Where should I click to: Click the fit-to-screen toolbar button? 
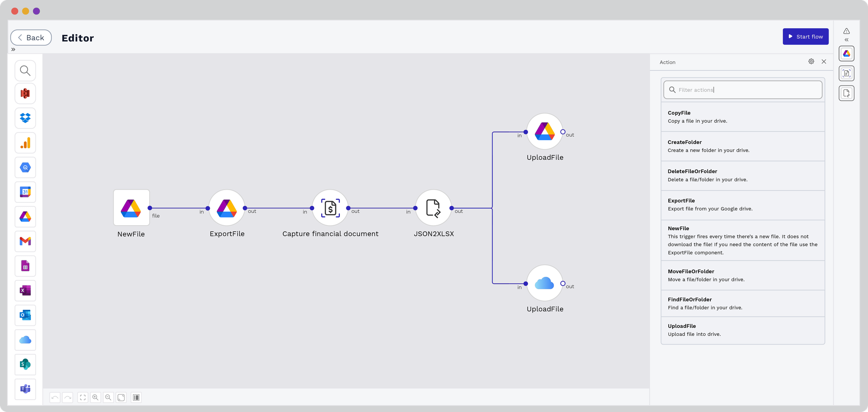(83, 397)
